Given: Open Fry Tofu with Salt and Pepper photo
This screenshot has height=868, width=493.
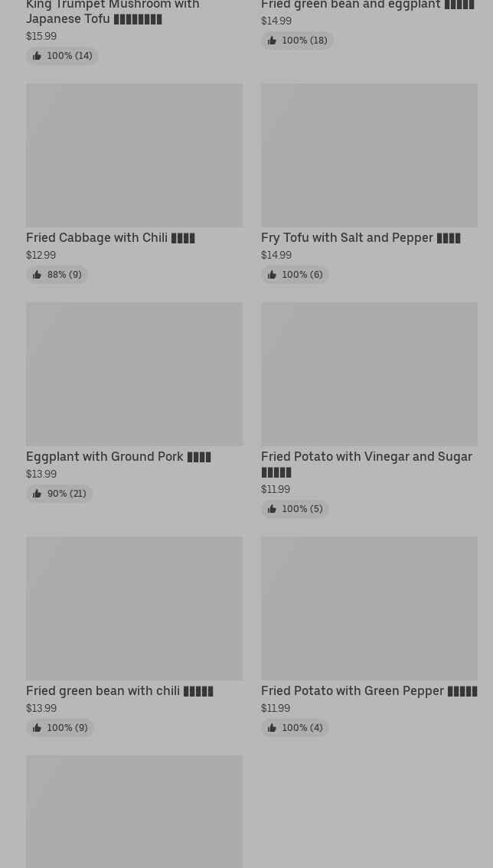Looking at the screenshot, I should coord(369,155).
